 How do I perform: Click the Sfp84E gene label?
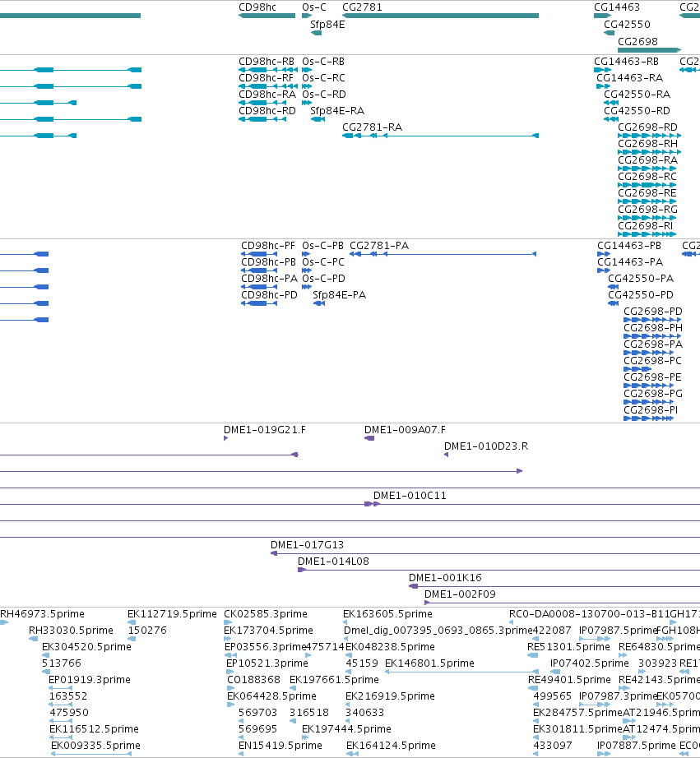click(x=327, y=25)
